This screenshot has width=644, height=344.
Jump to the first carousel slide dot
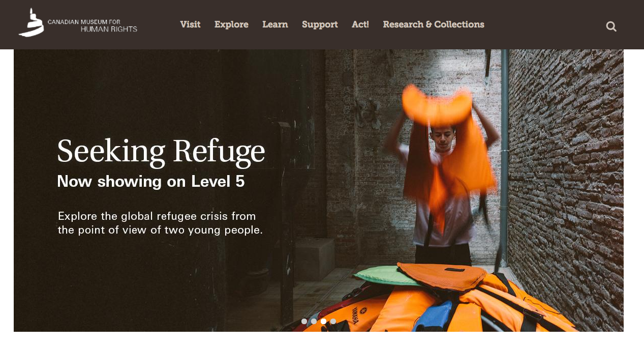coord(304,321)
